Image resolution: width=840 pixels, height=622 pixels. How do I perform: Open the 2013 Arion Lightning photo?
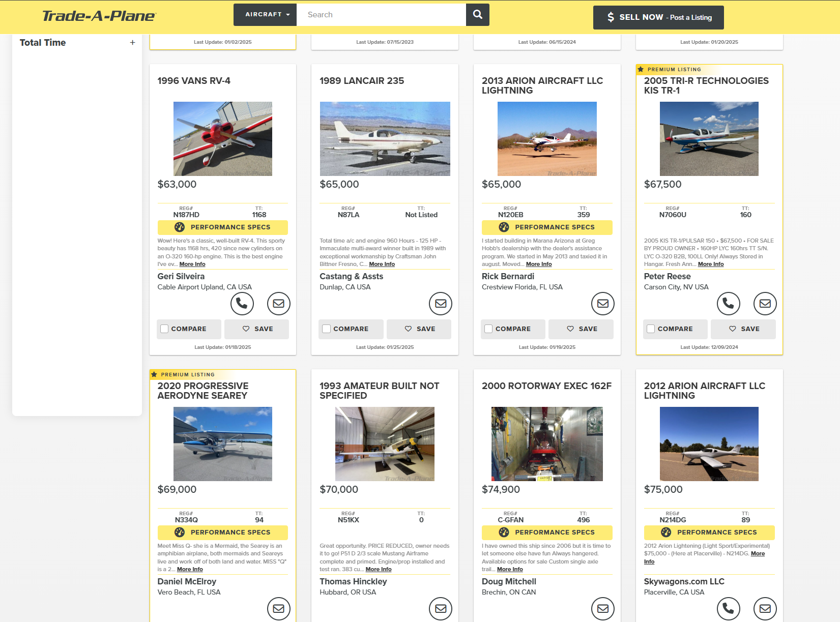pos(547,139)
